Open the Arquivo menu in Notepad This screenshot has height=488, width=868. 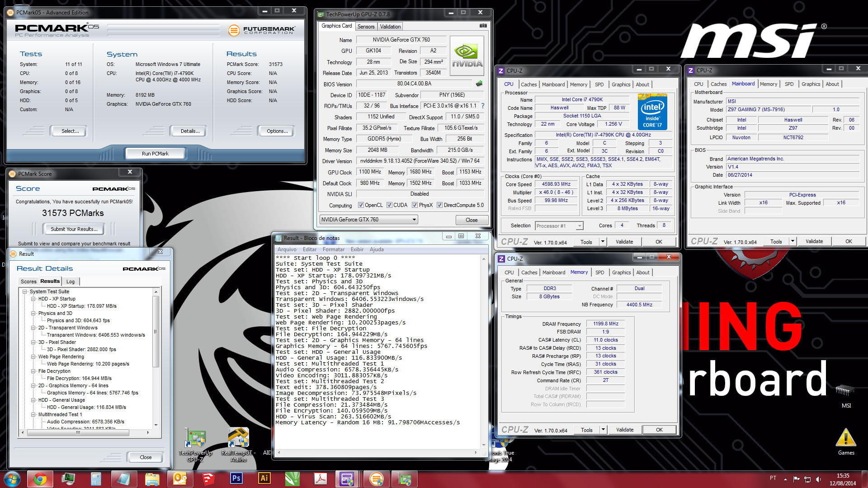(287, 249)
